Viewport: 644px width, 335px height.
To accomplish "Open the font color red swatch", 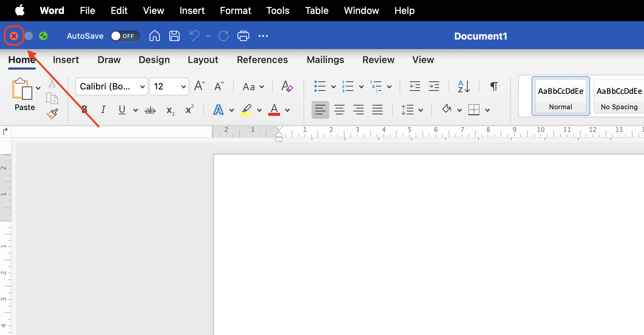I will [x=274, y=110].
